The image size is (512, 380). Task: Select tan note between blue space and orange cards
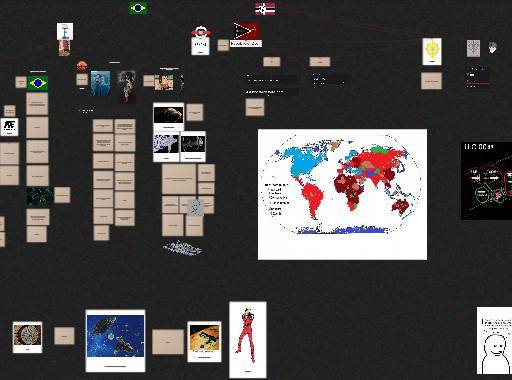[168, 342]
